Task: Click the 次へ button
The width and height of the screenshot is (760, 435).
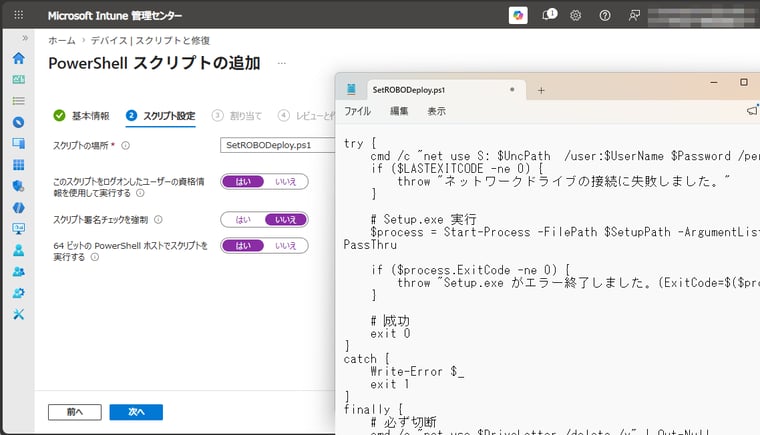Action: 136,412
